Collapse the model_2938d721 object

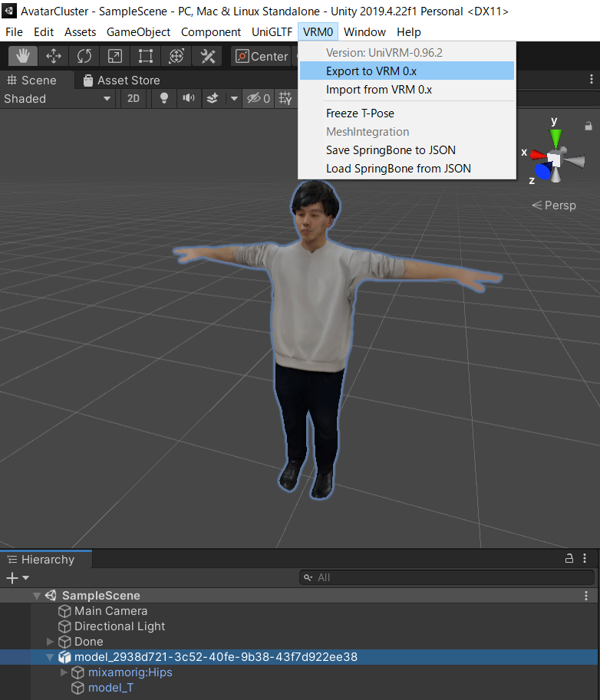(x=50, y=657)
